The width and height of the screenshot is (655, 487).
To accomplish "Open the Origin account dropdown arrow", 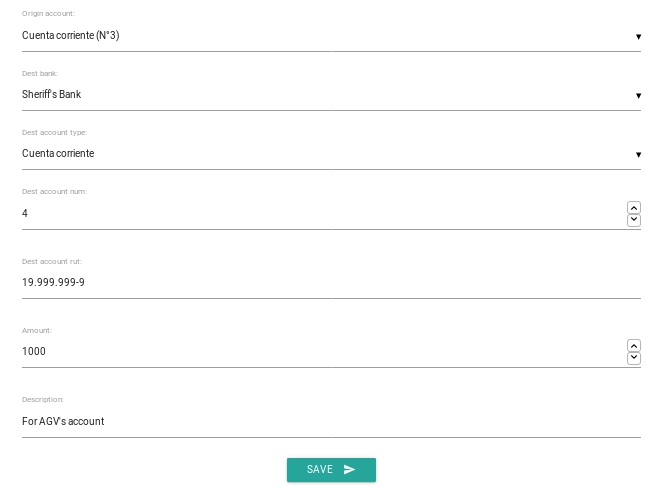I will 638,37.
